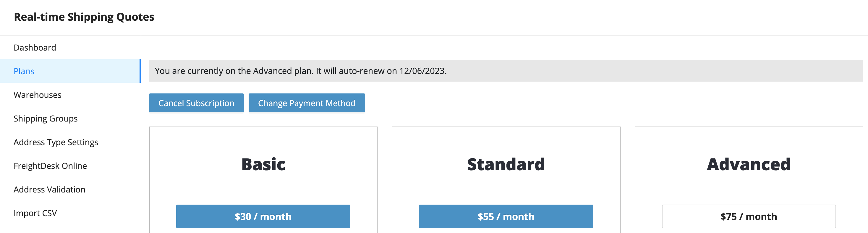Screen dimensions: 868x233
Task: Click the current Advanced plan notice text
Action: [301, 71]
